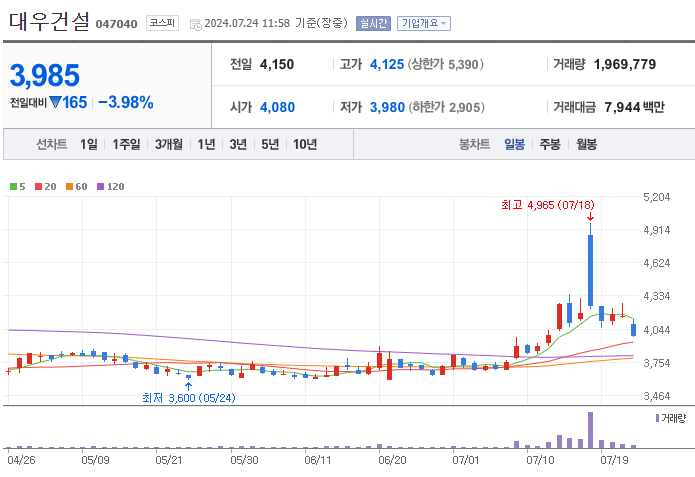Click the upper limit text 상한가 5,390
The width and height of the screenshot is (695, 477).
[445, 65]
